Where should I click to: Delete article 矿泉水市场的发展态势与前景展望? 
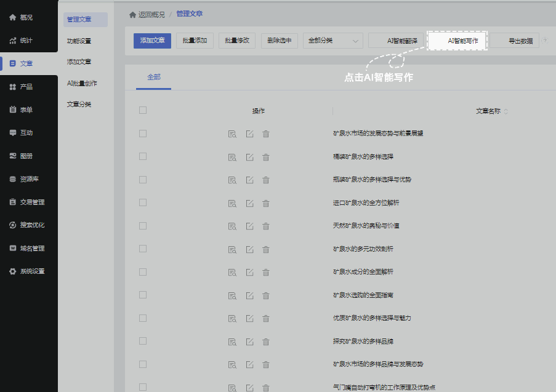(x=266, y=134)
